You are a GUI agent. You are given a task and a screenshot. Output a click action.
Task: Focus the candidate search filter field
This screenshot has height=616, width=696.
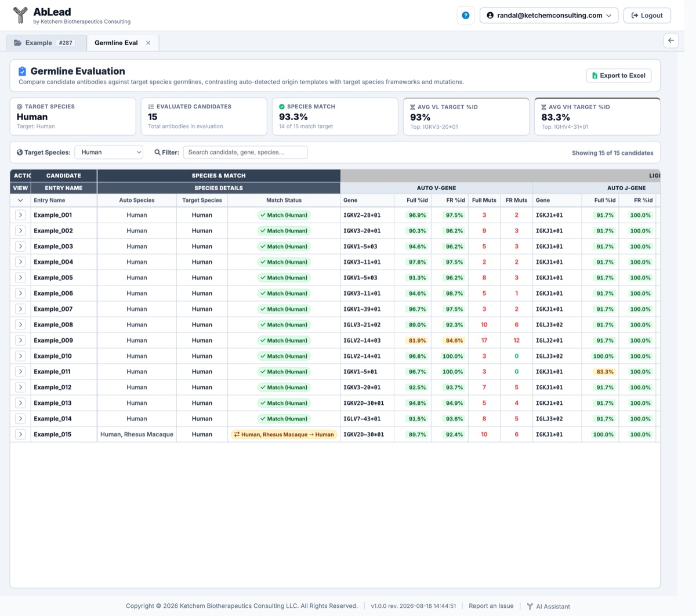pyautogui.click(x=245, y=153)
